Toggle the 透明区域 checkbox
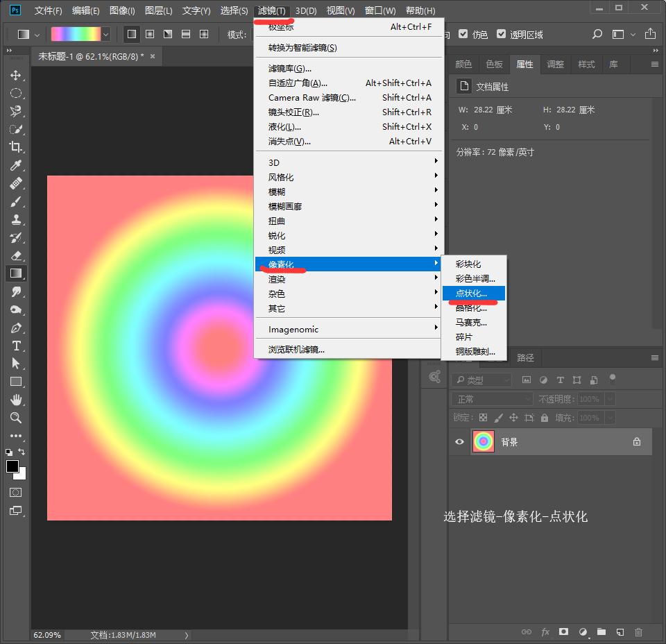 click(x=502, y=34)
